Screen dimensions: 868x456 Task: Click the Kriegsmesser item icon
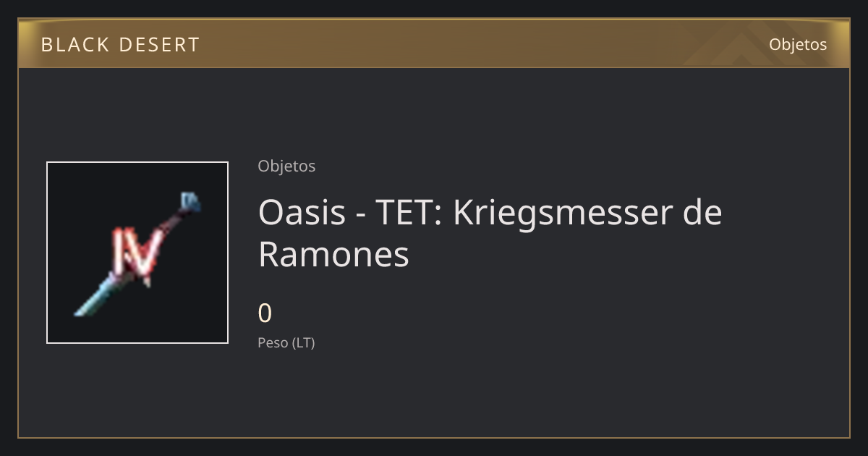pos(137,253)
